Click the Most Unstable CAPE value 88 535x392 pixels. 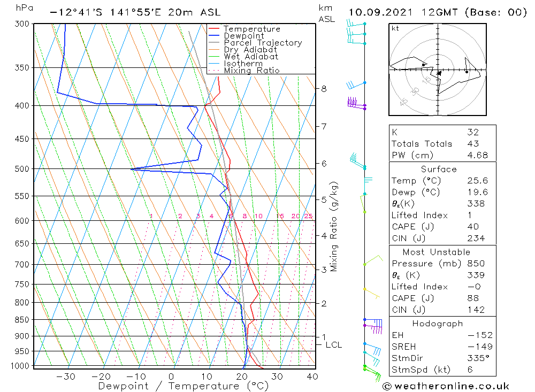(473, 298)
